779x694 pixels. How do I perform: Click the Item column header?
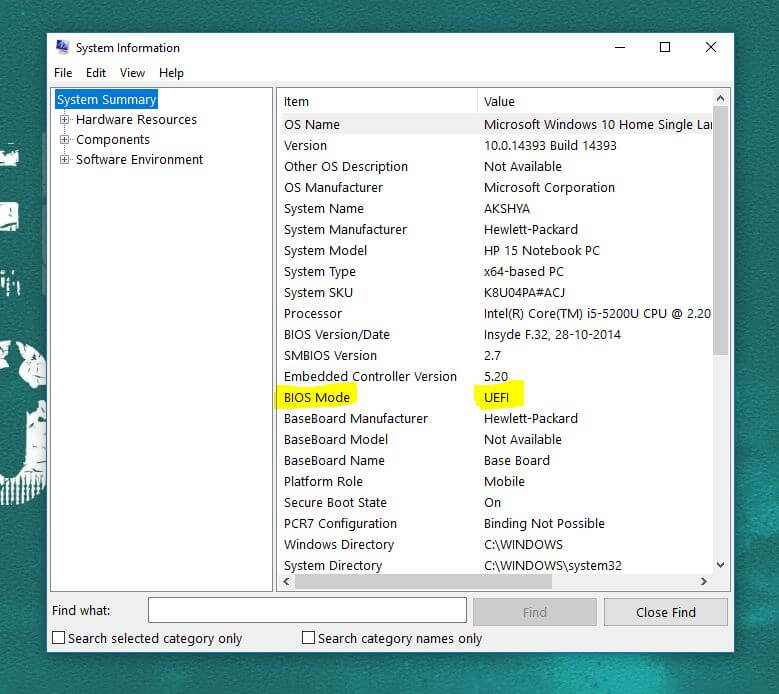tap(378, 101)
